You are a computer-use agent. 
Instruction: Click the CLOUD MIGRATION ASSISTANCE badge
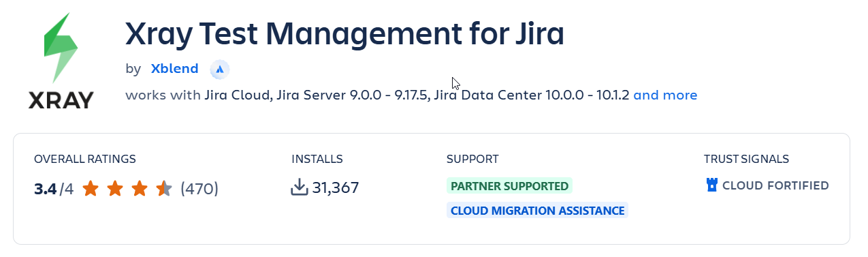coord(538,211)
